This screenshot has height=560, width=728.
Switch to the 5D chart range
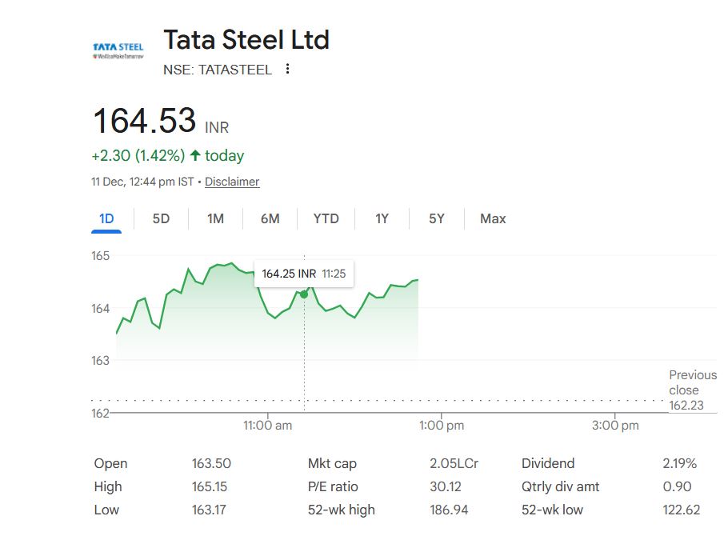click(161, 218)
